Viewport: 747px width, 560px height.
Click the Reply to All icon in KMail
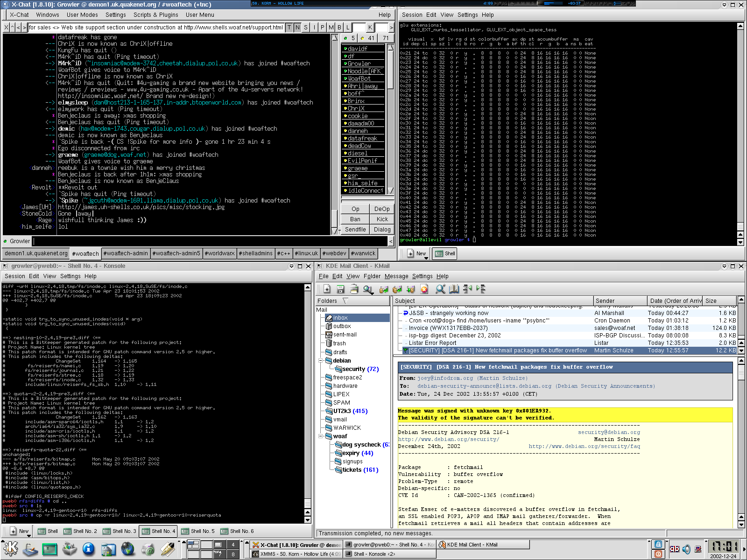click(398, 289)
